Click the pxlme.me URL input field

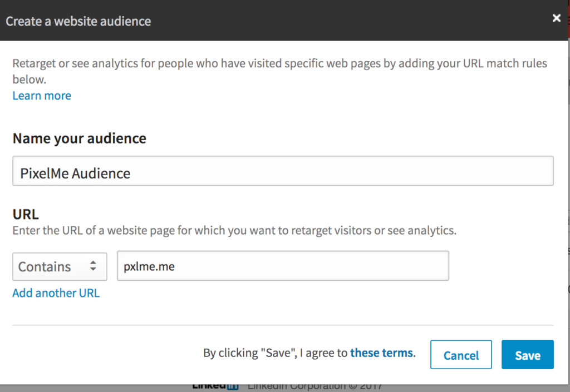(283, 266)
